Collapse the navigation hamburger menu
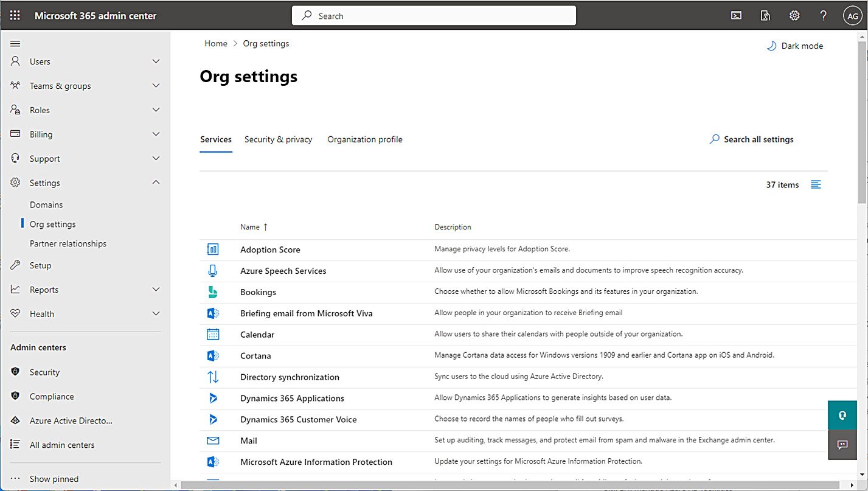 (16, 43)
